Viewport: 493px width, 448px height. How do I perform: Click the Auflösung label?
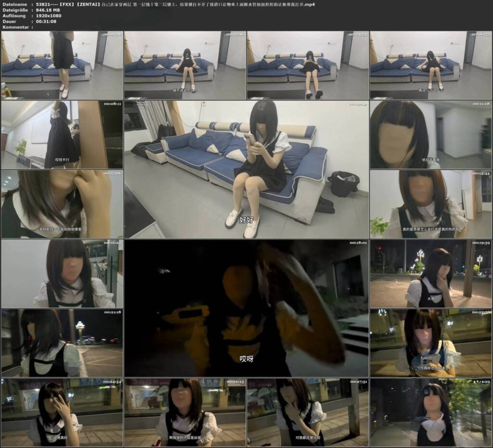coord(14,16)
